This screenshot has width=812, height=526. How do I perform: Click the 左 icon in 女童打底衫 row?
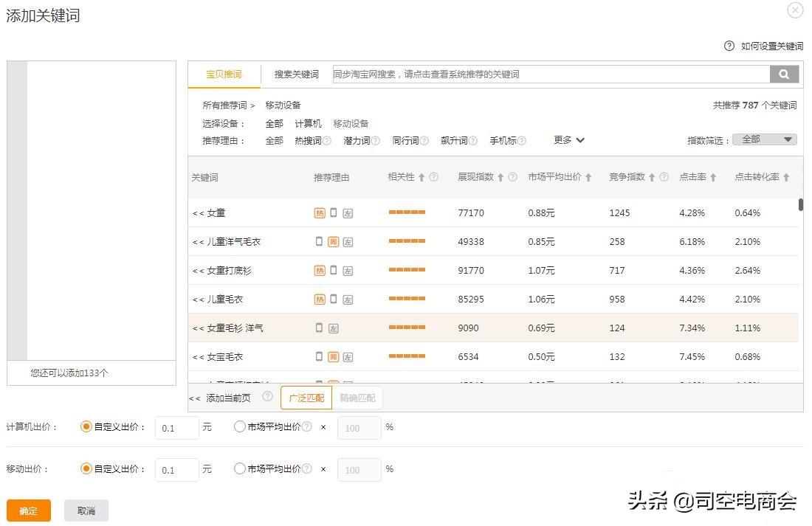click(348, 271)
